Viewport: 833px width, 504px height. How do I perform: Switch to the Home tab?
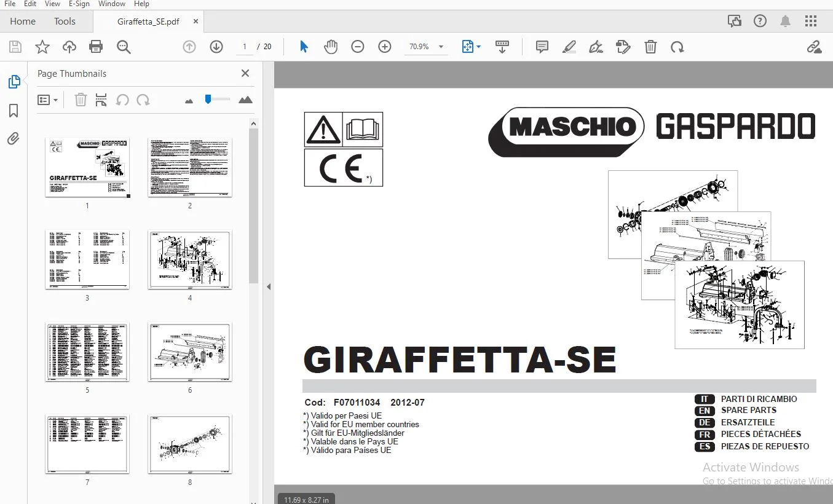(23, 21)
